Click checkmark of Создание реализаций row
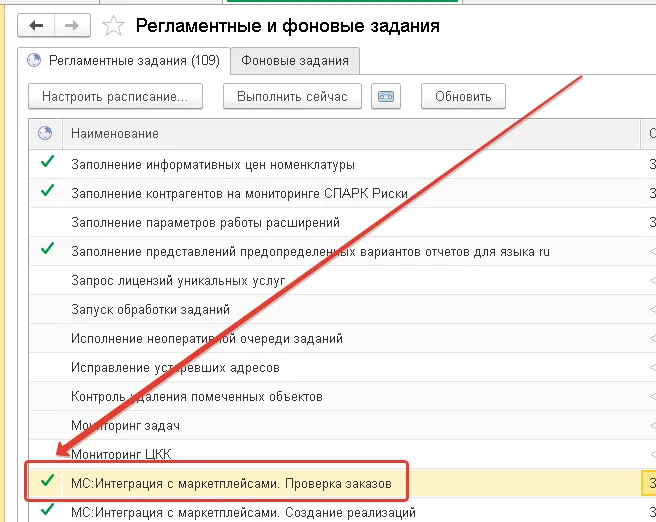This screenshot has height=522, width=656. (44, 512)
